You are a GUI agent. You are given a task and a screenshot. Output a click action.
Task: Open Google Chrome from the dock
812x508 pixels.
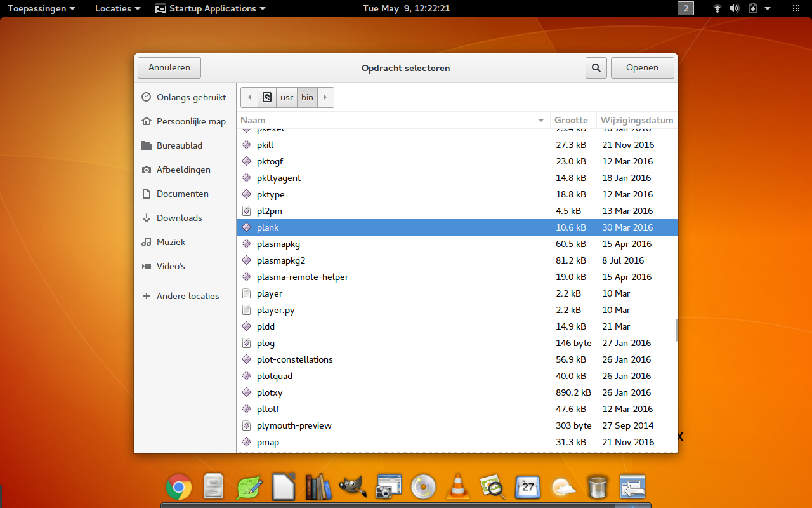coord(179,488)
